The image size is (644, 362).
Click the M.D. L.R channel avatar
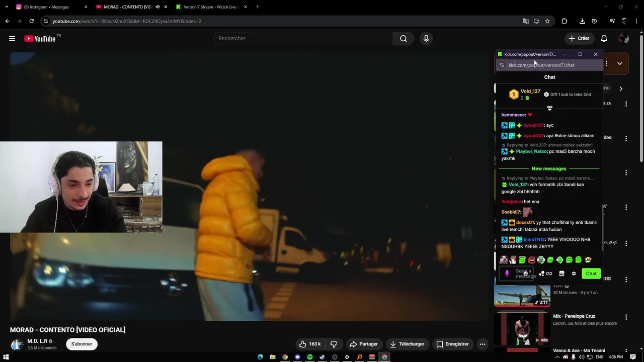click(x=17, y=344)
